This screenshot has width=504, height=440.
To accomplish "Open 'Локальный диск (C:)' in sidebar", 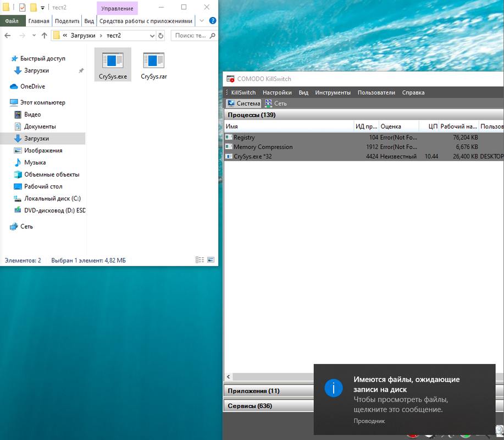I will (52, 199).
